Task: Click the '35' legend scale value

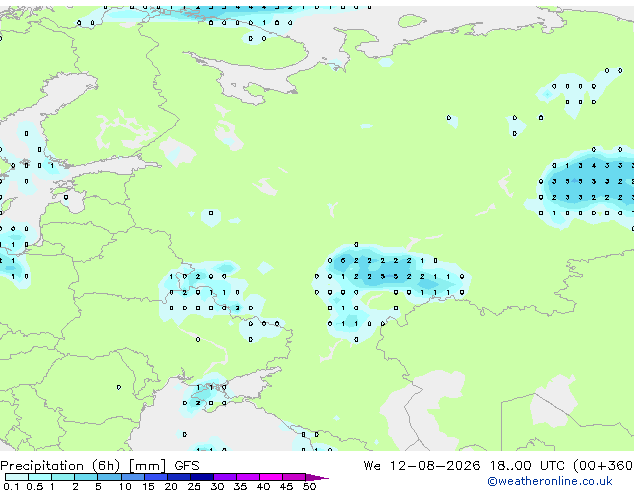Action: [241, 486]
